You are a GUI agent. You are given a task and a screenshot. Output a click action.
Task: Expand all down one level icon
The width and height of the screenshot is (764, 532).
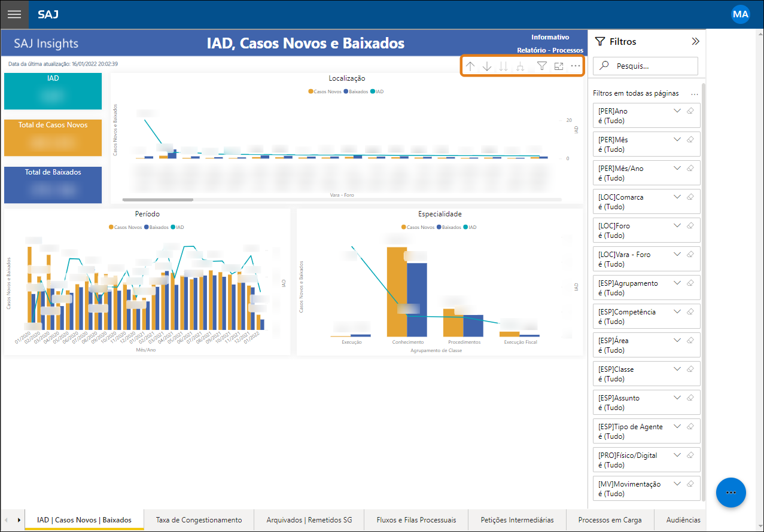point(521,66)
